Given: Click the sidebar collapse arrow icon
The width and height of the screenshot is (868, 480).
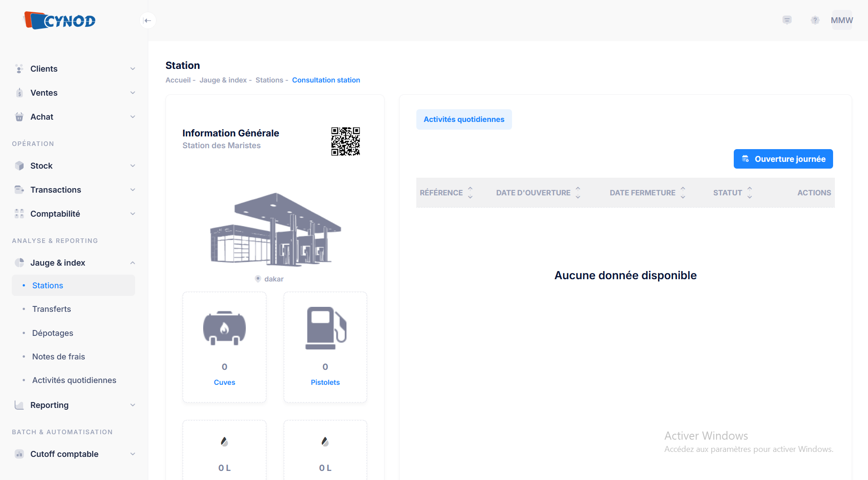Looking at the screenshot, I should click(147, 20).
